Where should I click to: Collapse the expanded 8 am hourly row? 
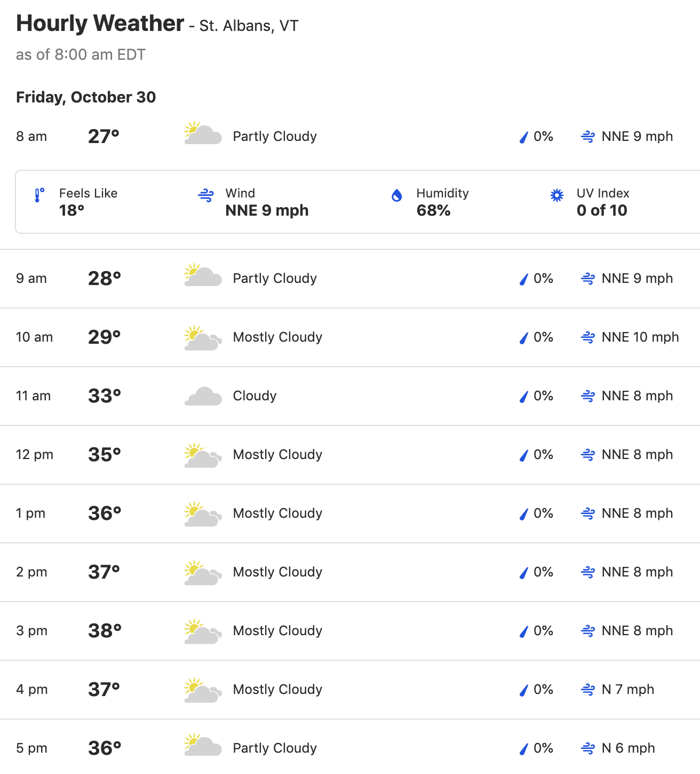(x=350, y=137)
